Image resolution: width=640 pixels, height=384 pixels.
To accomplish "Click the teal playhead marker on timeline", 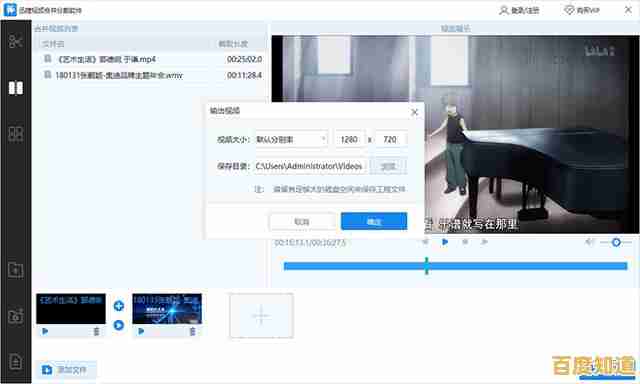I will tap(427, 266).
